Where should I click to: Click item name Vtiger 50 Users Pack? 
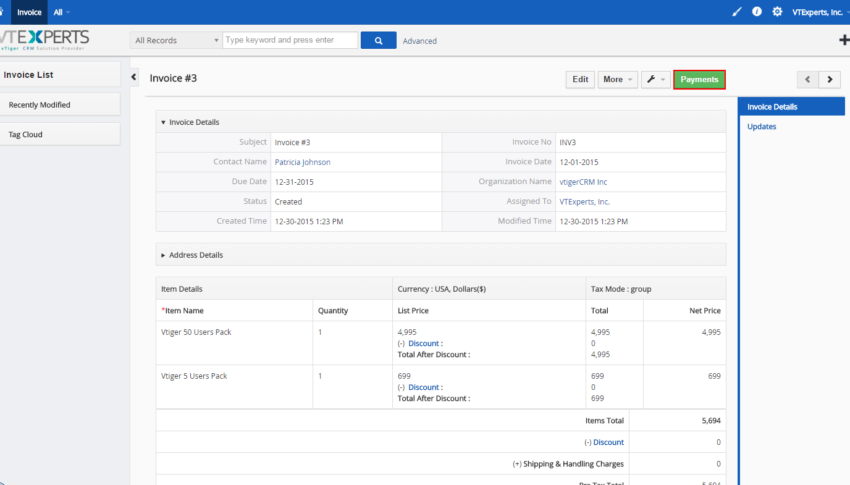tap(196, 332)
